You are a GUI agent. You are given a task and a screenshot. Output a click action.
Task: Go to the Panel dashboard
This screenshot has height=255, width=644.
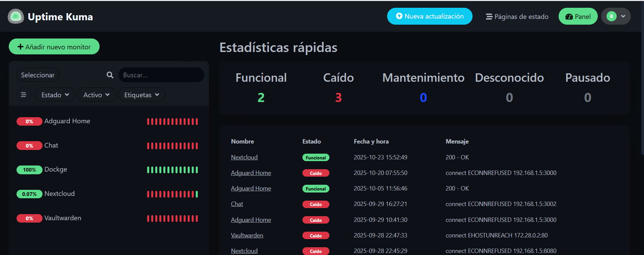pos(578,16)
